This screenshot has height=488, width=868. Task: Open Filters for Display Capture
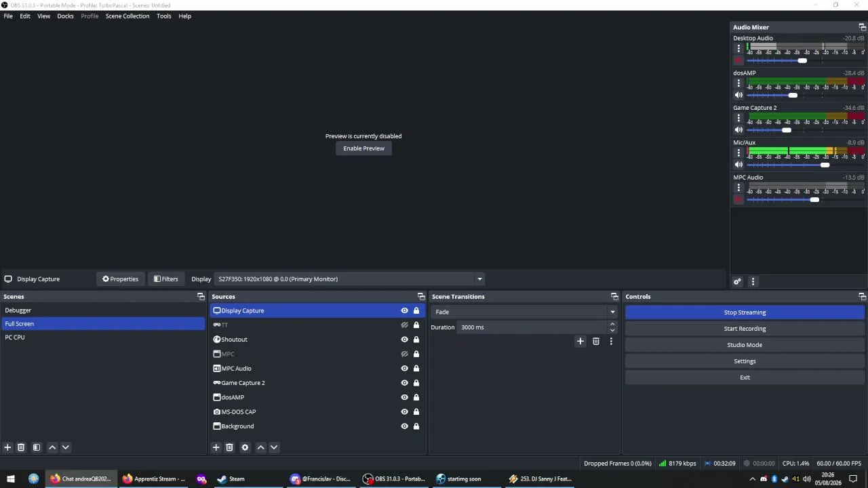coord(166,279)
